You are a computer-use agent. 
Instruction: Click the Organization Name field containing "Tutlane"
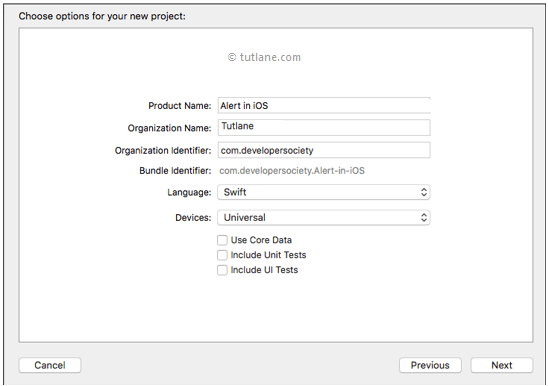(324, 128)
